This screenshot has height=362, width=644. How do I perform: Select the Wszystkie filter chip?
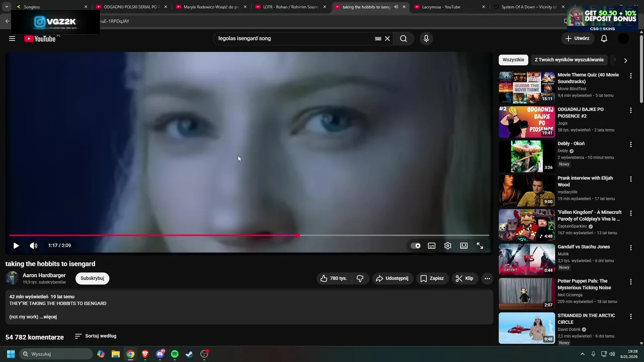pyautogui.click(x=513, y=60)
